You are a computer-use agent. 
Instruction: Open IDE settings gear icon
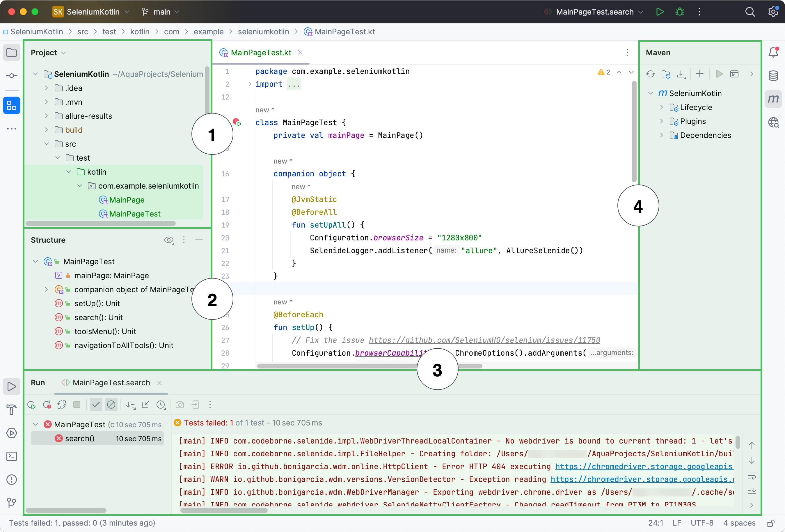click(773, 12)
